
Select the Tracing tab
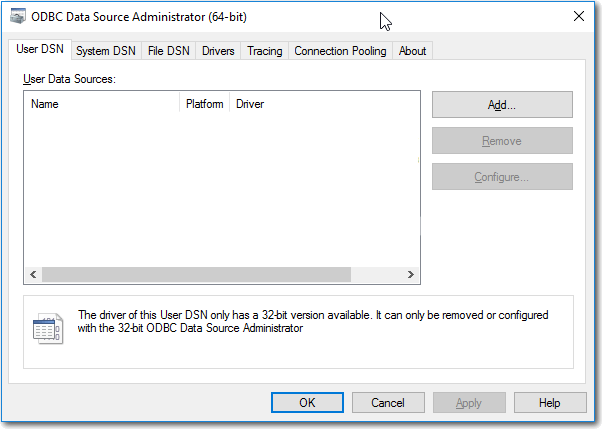[x=265, y=51]
